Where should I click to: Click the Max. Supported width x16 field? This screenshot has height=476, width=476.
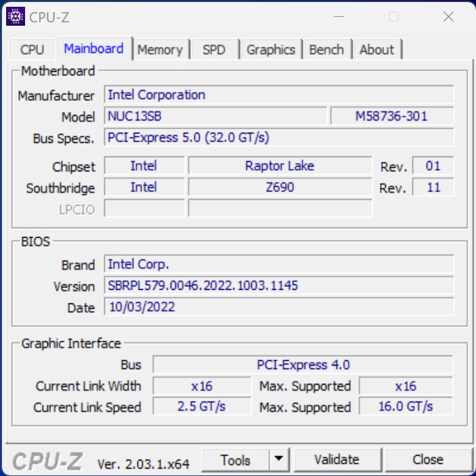pyautogui.click(x=406, y=386)
